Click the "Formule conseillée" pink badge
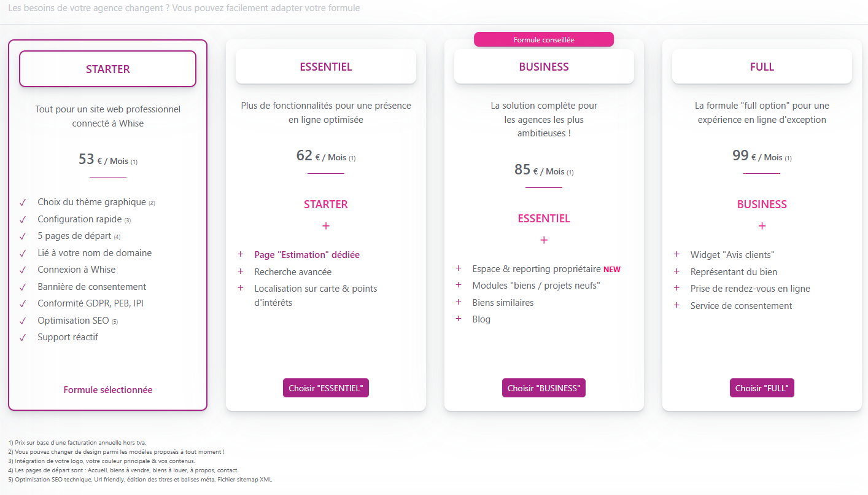 click(544, 39)
